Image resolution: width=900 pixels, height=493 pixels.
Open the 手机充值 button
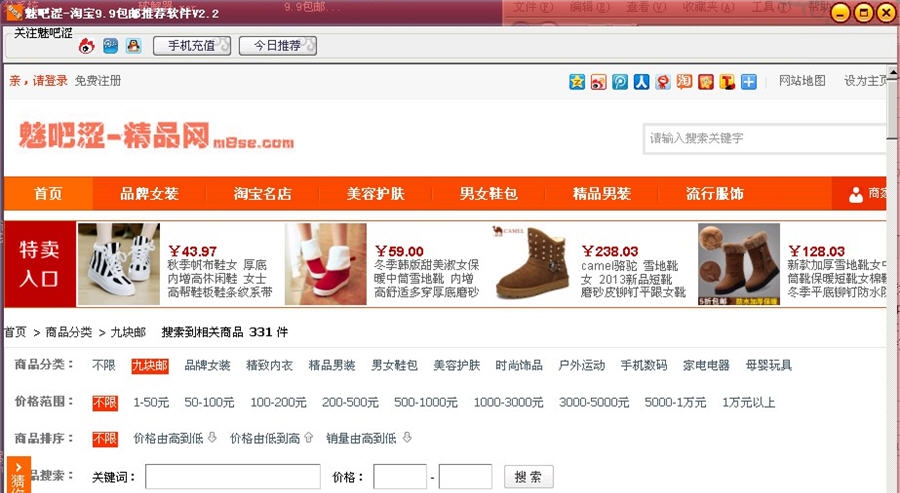point(192,46)
